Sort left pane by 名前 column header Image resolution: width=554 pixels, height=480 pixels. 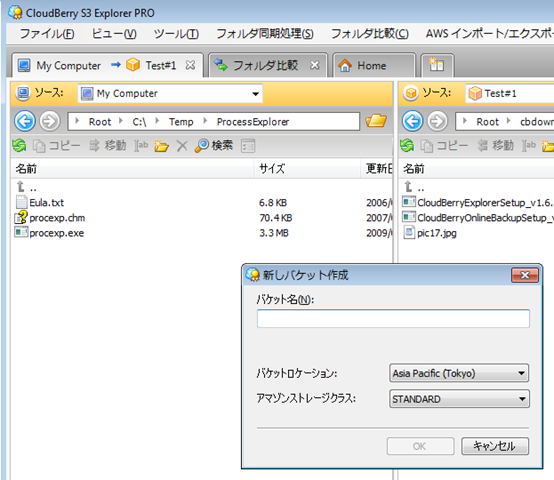click(x=132, y=168)
